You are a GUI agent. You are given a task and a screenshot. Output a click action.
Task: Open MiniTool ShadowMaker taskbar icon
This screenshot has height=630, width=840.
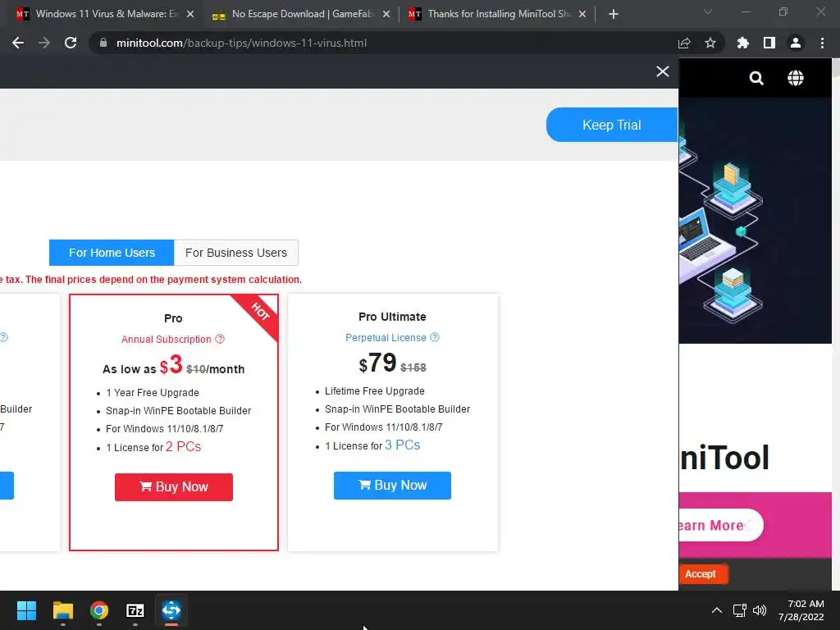171,610
